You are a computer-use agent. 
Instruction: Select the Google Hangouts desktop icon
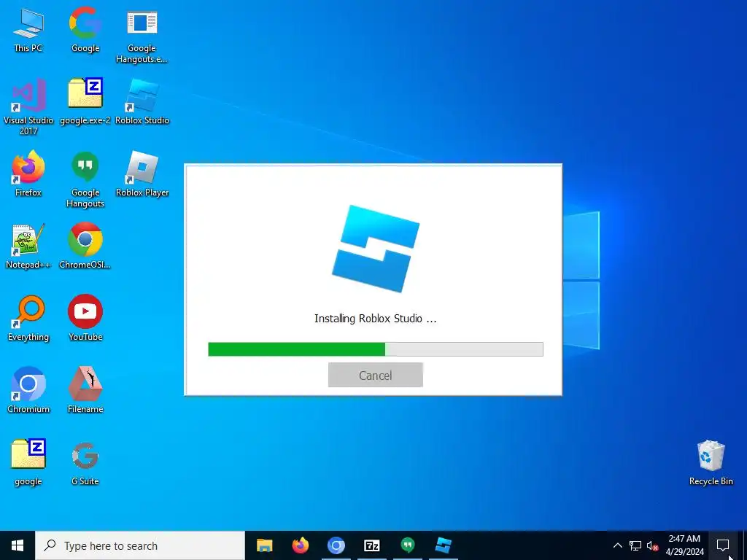click(85, 180)
